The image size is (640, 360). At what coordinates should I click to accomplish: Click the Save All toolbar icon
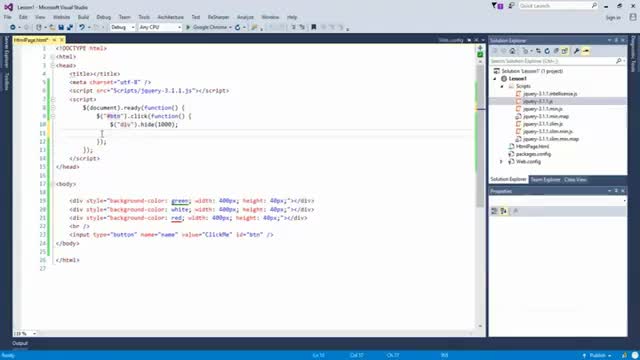pos(70,27)
